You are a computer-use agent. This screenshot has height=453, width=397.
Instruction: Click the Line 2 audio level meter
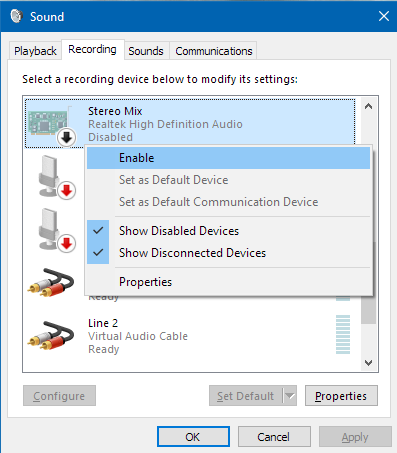tap(343, 334)
